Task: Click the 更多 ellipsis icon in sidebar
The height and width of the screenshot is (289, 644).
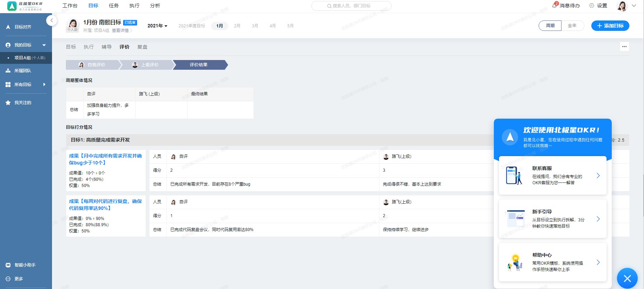Action: pyautogui.click(x=8, y=279)
